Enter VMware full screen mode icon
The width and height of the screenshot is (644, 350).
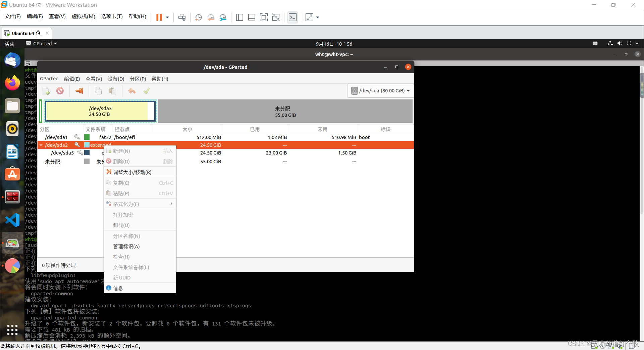pyautogui.click(x=264, y=17)
